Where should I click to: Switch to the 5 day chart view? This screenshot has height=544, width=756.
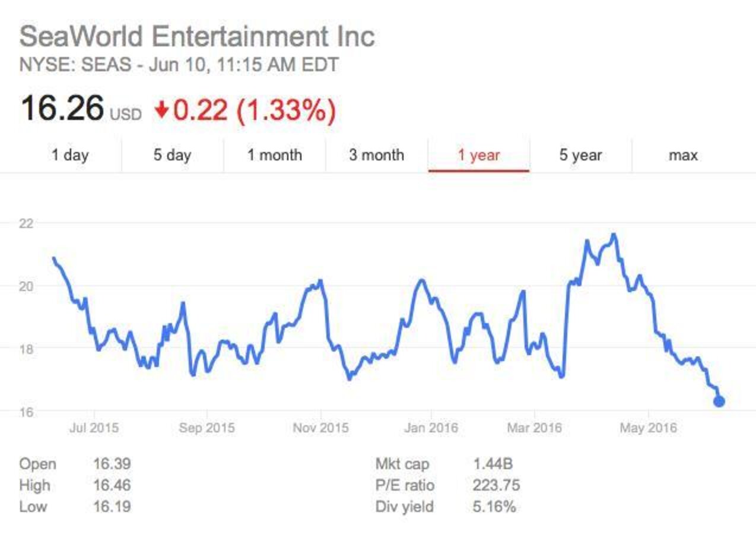[173, 155]
